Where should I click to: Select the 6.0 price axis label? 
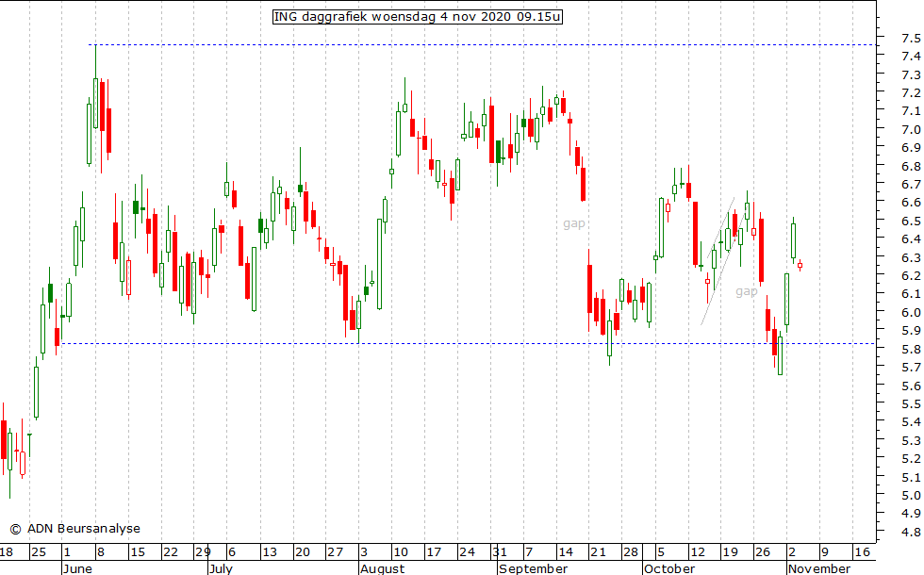point(911,312)
